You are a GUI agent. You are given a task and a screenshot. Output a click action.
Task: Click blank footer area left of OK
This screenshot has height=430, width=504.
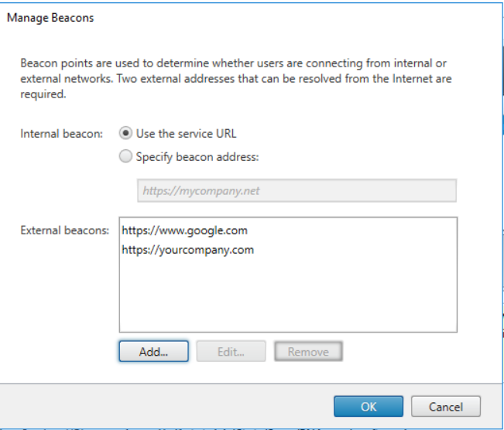(170, 407)
